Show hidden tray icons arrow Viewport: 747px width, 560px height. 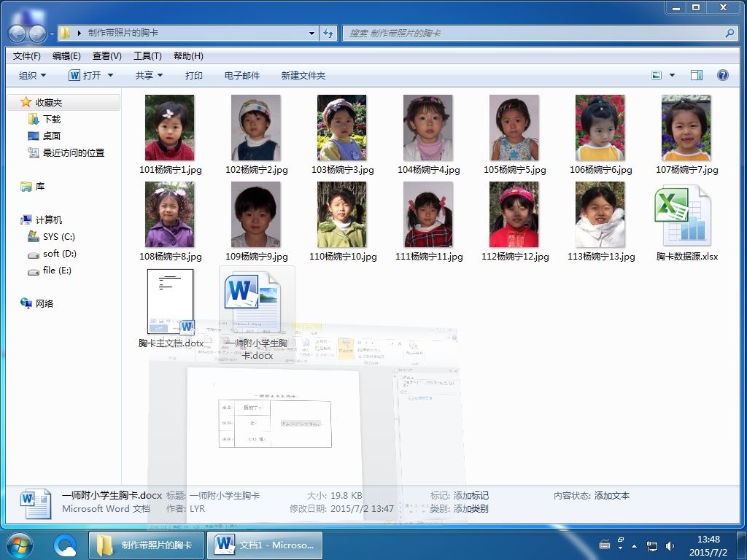point(634,545)
